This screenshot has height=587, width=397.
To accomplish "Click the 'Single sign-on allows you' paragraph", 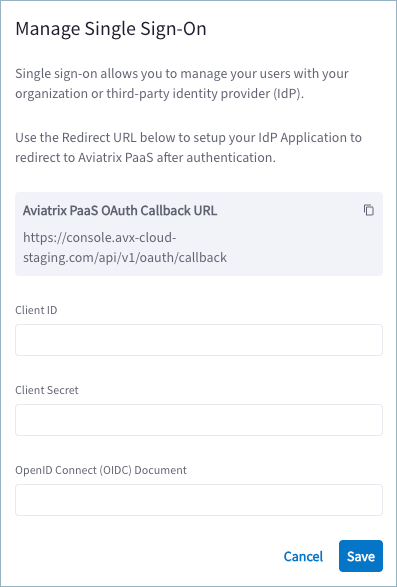I will (182, 83).
